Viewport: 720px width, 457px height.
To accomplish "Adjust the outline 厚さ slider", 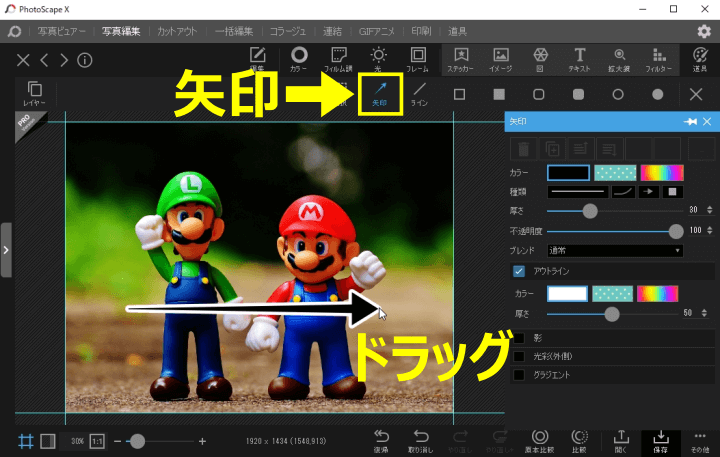I will click(612, 314).
